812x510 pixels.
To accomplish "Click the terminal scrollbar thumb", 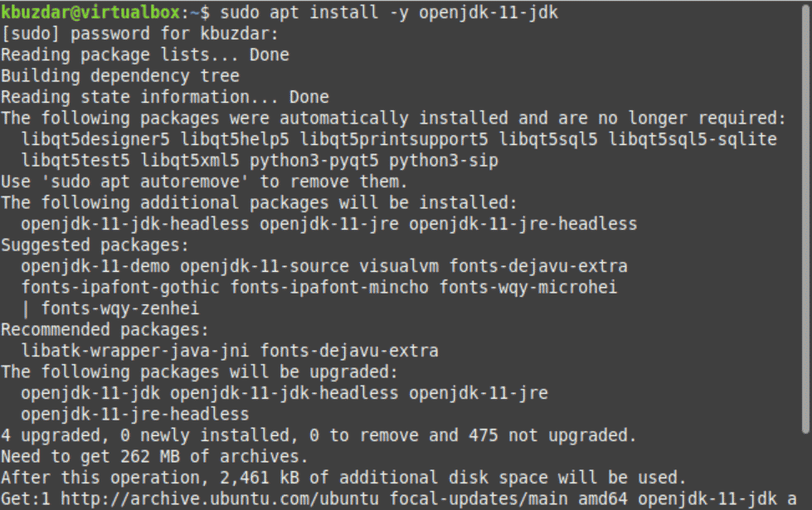I will tap(805, 220).
